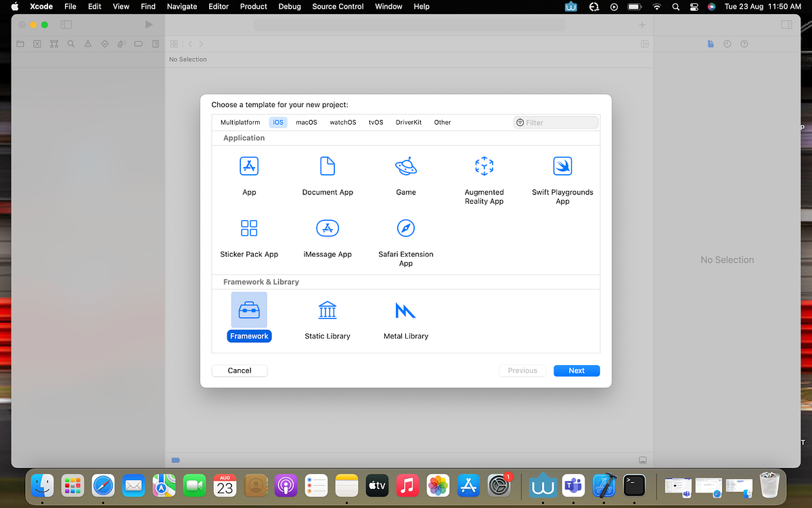The height and width of the screenshot is (508, 812).
Task: Open the Issue navigator
Action: point(87,43)
